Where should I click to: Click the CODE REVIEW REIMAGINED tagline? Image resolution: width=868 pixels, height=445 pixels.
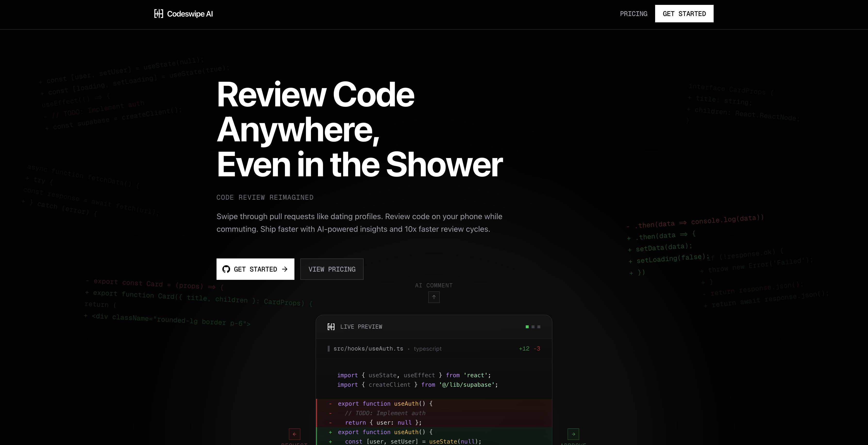tap(265, 197)
